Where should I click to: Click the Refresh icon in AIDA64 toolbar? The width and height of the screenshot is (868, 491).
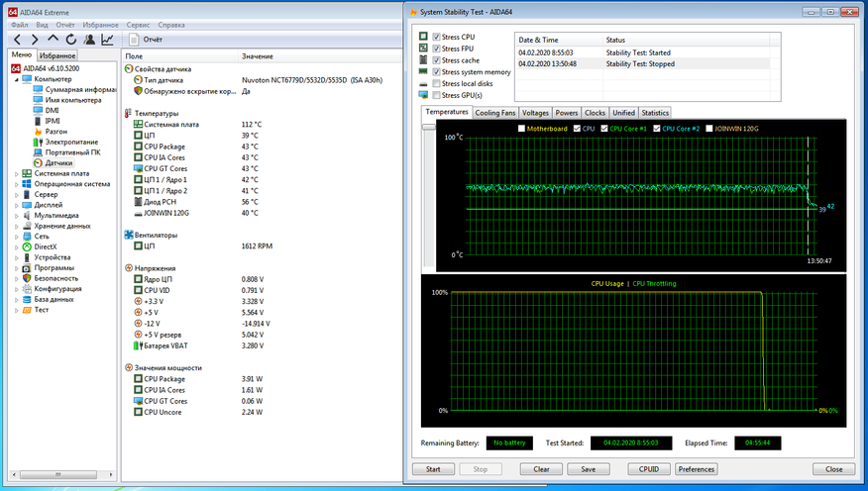coord(70,40)
